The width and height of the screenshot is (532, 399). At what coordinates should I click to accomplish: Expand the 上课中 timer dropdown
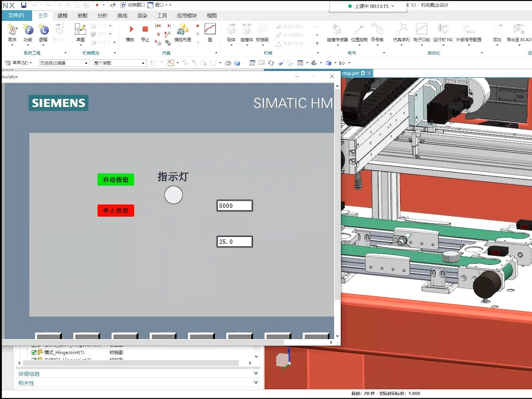coord(392,6)
